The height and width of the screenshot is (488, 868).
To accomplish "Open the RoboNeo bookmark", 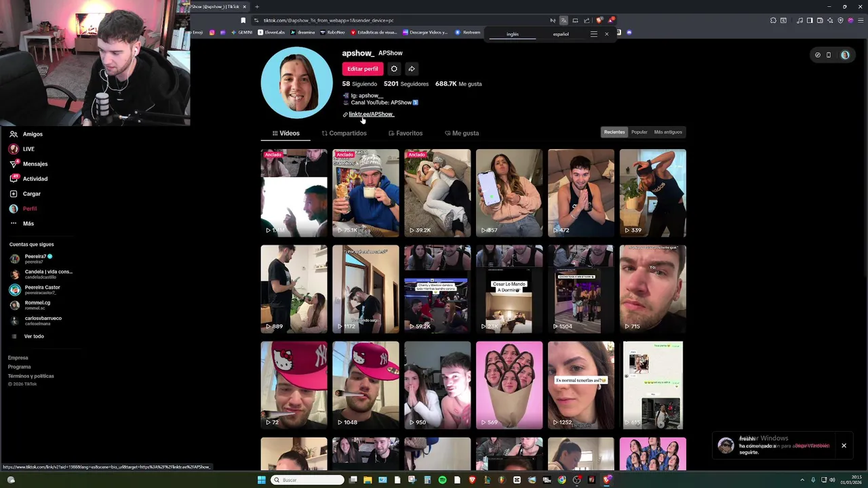I will [332, 33].
